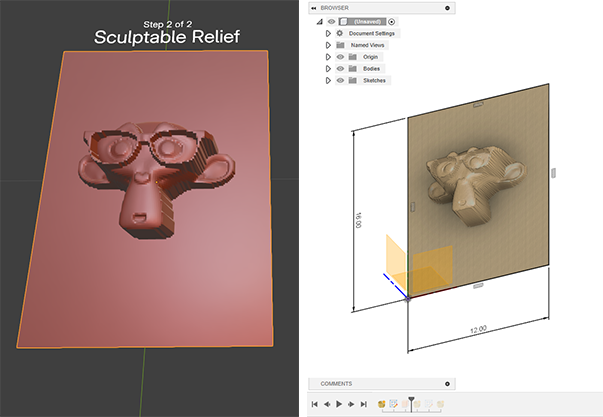Click the Document Settings gear icon
The height and width of the screenshot is (417, 603).
[340, 33]
